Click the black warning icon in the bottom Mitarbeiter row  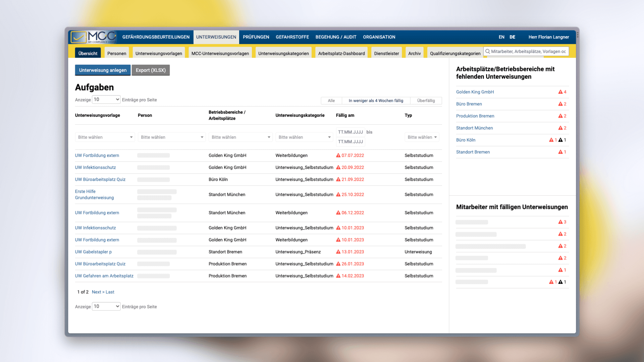point(561,282)
